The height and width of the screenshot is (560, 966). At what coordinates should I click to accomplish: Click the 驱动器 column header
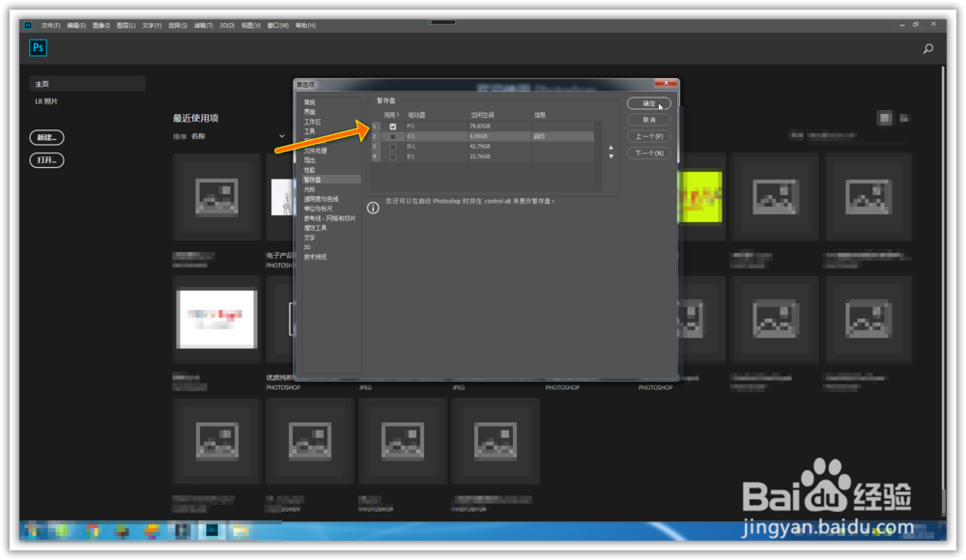point(416,115)
